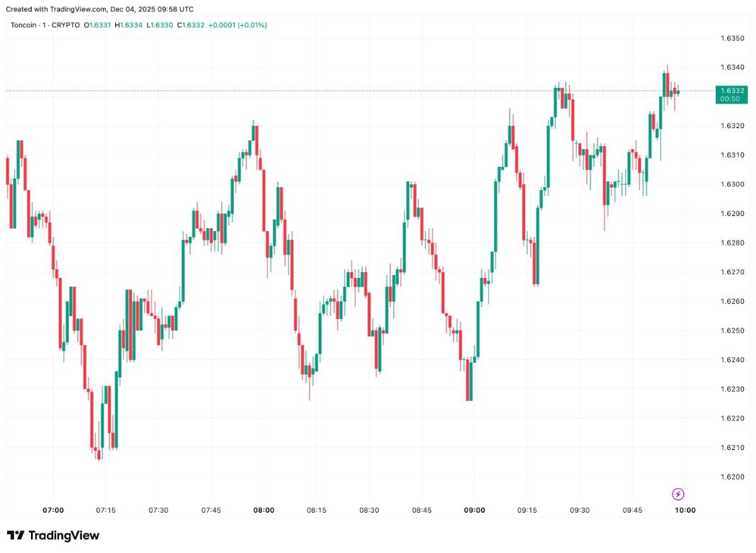Screen dimensions: 756x553
Task: Click the low value L1.6330
Action: [159, 25]
